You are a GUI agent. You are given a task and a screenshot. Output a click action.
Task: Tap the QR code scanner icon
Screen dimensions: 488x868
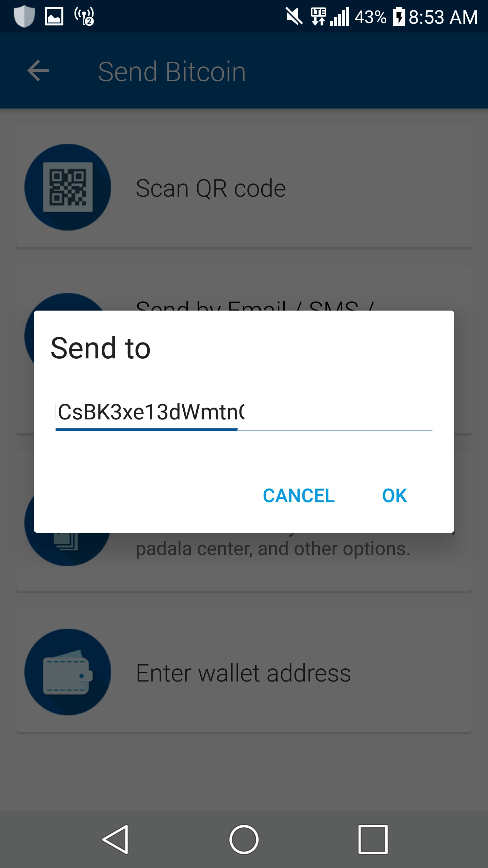point(68,187)
